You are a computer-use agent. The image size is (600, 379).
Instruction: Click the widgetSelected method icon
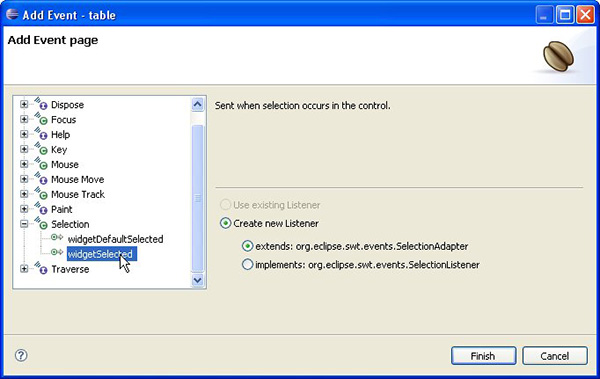click(x=57, y=252)
